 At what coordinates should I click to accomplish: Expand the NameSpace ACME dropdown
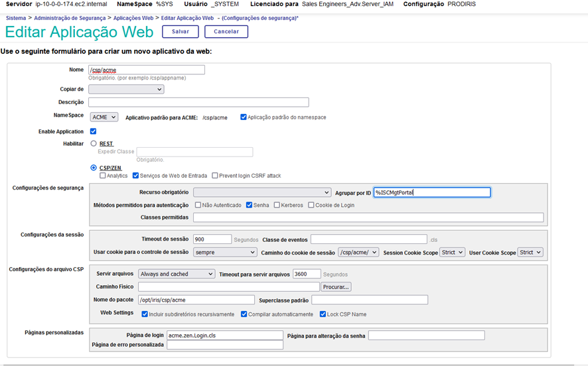coord(104,117)
